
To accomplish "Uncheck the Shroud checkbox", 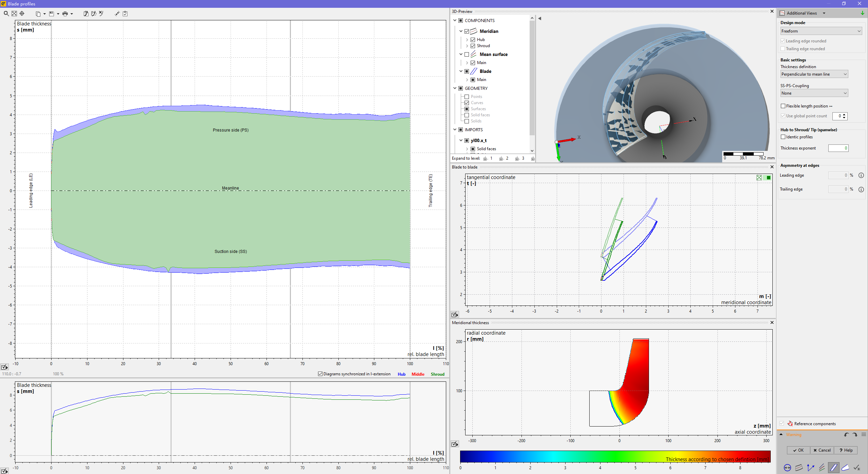I will 473,46.
